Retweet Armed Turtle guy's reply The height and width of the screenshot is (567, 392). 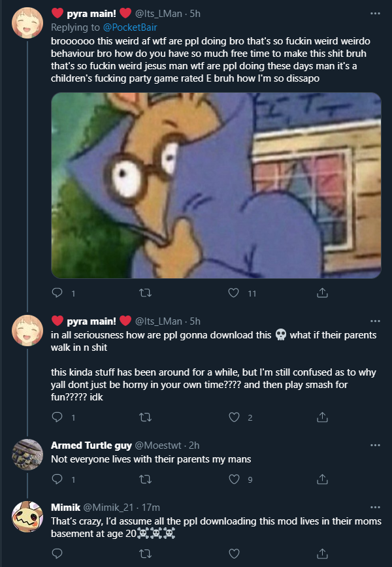(145, 479)
